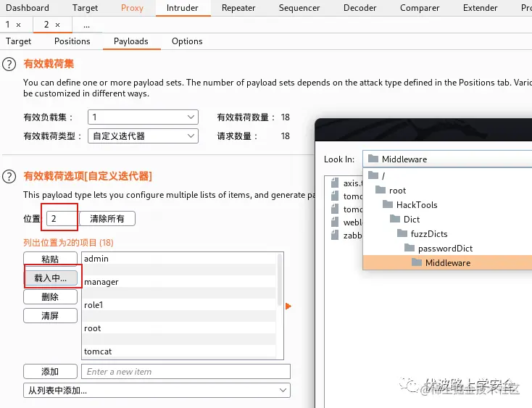Click the orange arrow beside the item list

288,307
